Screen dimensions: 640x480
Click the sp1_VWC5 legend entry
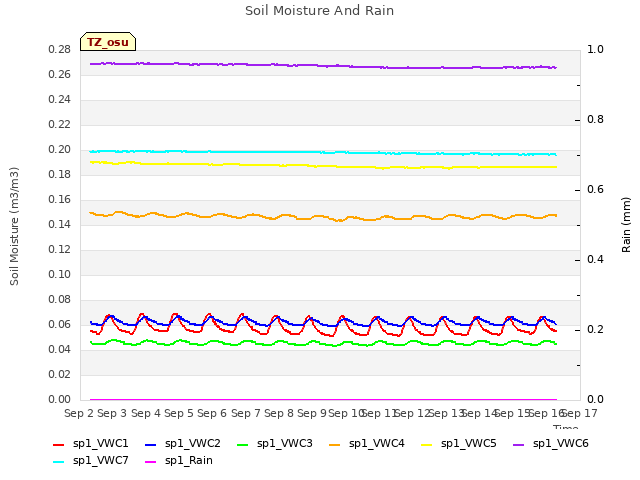tap(458, 443)
